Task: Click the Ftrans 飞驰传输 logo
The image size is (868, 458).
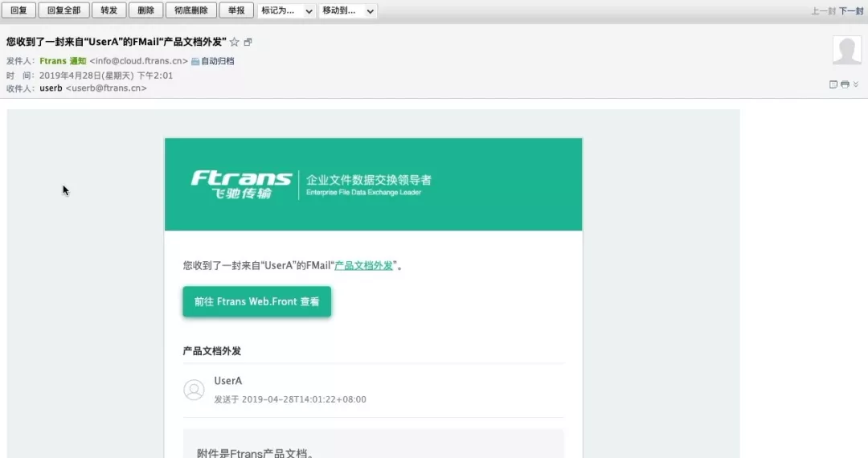Action: click(x=241, y=185)
